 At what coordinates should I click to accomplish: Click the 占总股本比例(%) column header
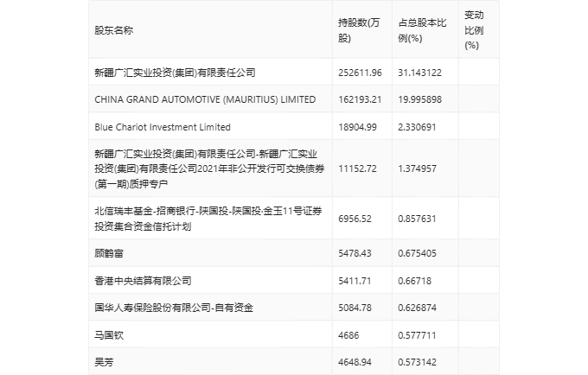(x=422, y=30)
